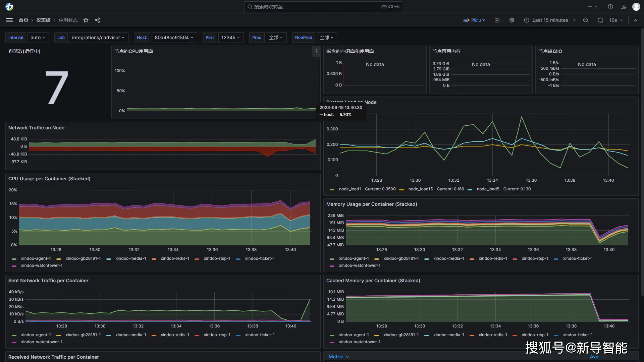This screenshot has width=644, height=362.
Task: Click the search or jump to field
Action: click(315, 7)
